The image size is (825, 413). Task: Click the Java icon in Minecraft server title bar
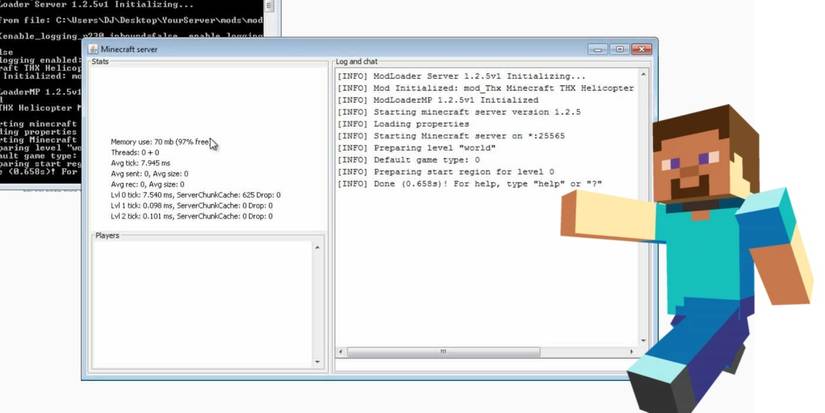tap(93, 48)
